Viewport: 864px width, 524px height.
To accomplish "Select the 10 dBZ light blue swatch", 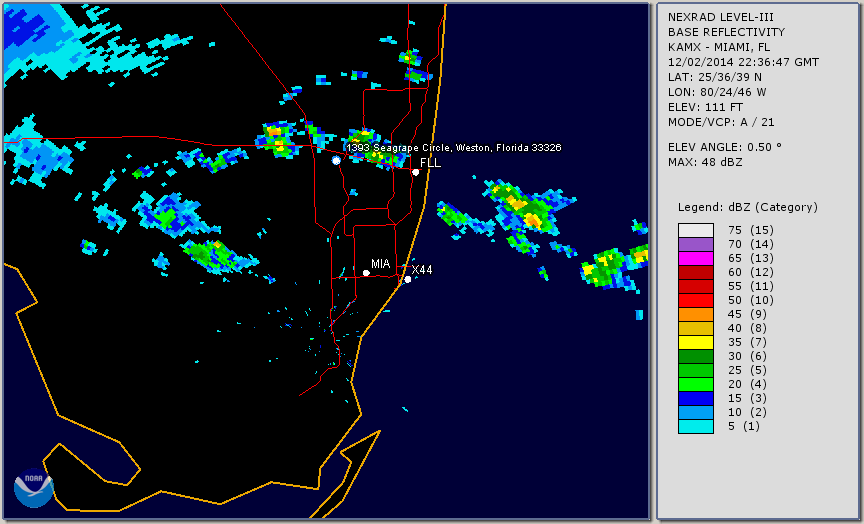I will [696, 413].
